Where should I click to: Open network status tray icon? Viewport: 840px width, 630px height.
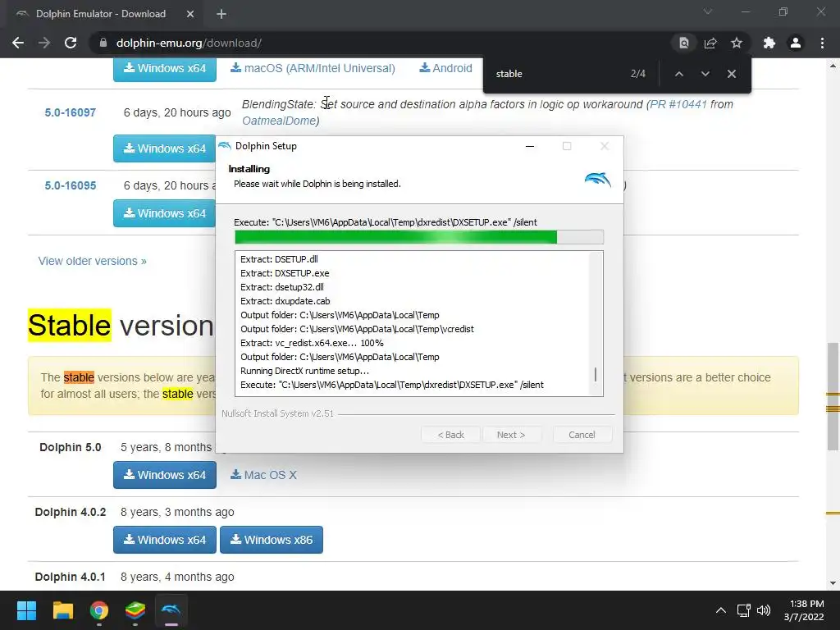pyautogui.click(x=743, y=610)
